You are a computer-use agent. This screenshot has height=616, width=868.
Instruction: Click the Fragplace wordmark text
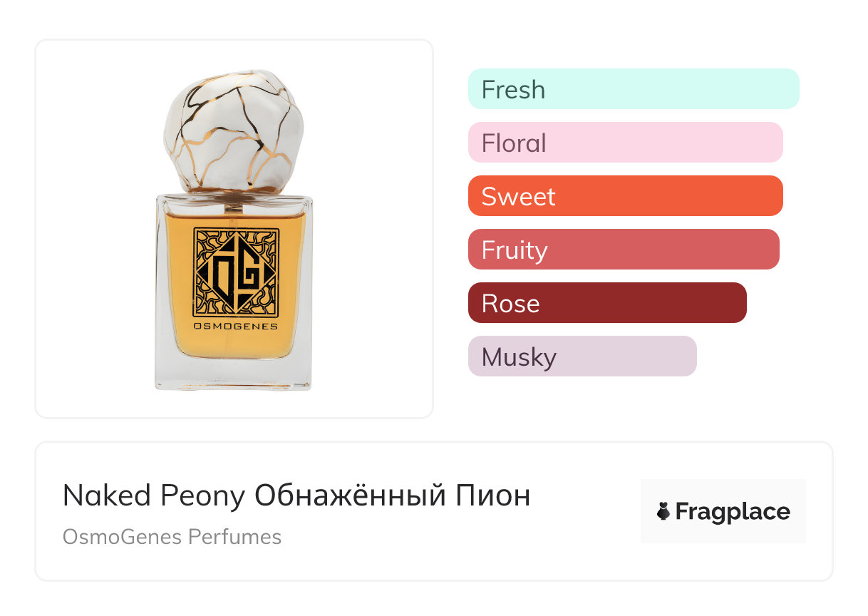pyautogui.click(x=733, y=511)
